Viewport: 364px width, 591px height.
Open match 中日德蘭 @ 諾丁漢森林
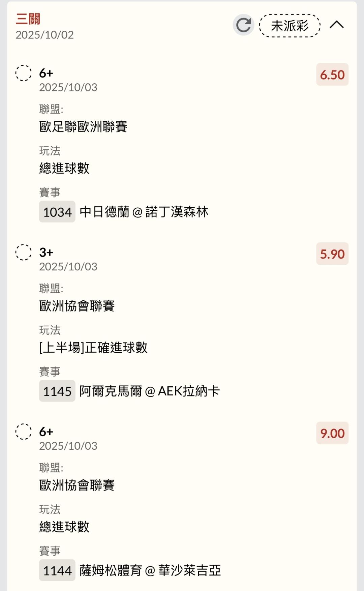144,212
